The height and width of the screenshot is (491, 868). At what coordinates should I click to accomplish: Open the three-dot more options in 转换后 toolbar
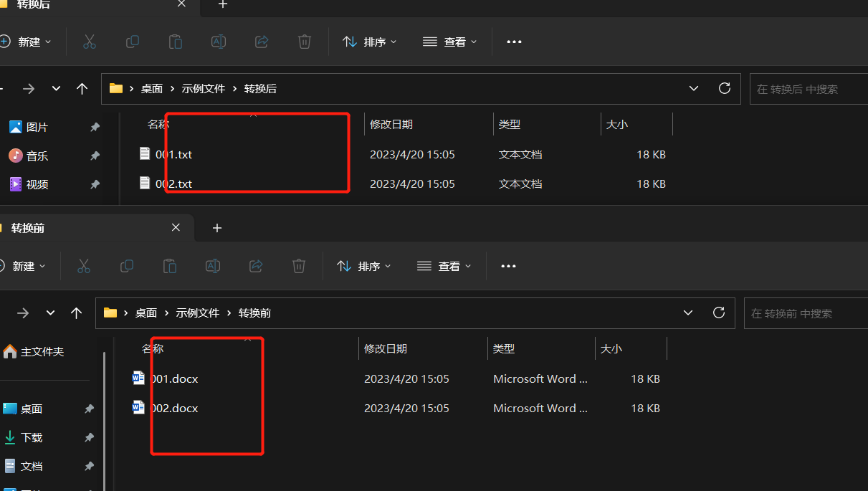coord(514,42)
